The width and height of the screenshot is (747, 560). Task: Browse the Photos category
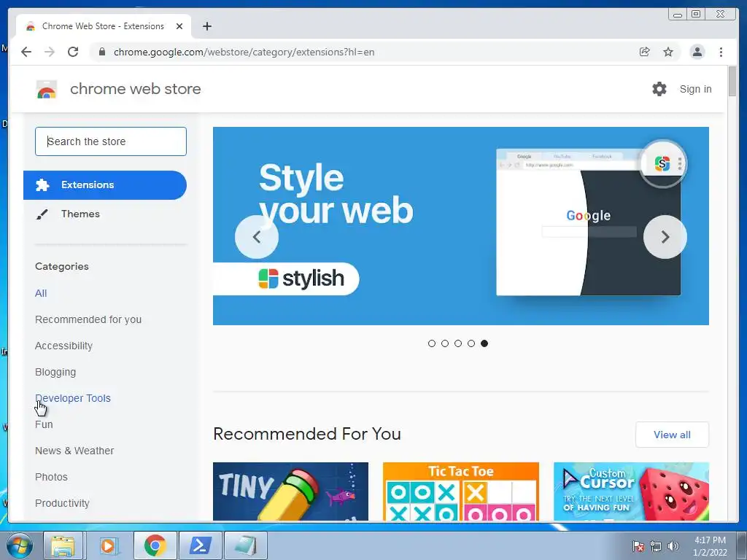(x=52, y=477)
